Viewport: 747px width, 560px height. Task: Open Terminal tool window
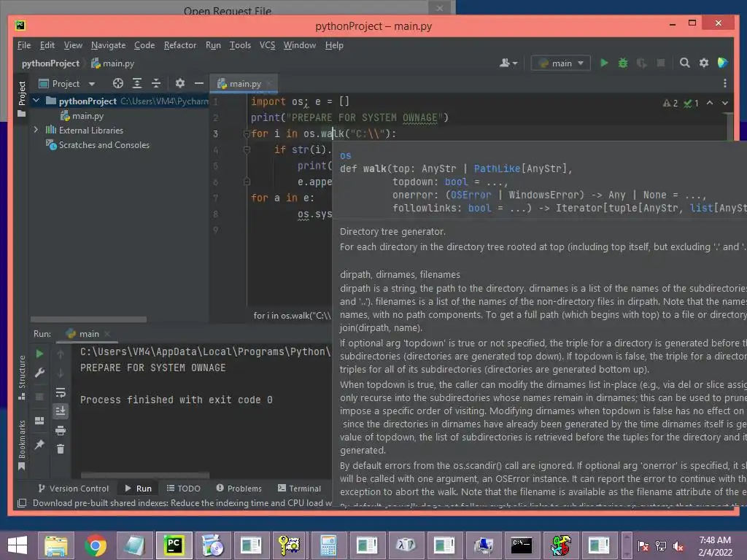tap(300, 489)
